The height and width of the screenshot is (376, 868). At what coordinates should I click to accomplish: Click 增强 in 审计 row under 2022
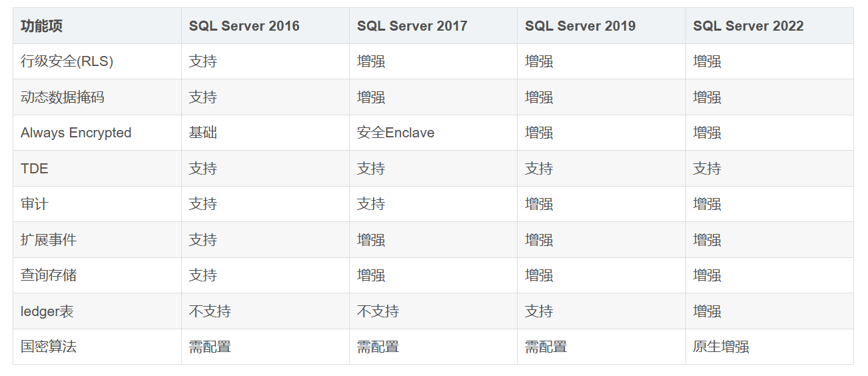(x=707, y=204)
